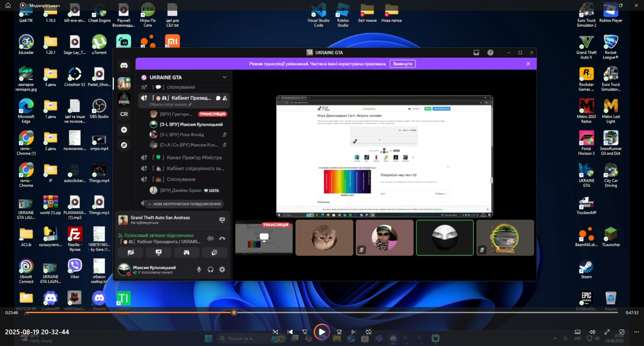Open Discord direct messages home icon
The width and height of the screenshot is (644, 346).
(124, 65)
